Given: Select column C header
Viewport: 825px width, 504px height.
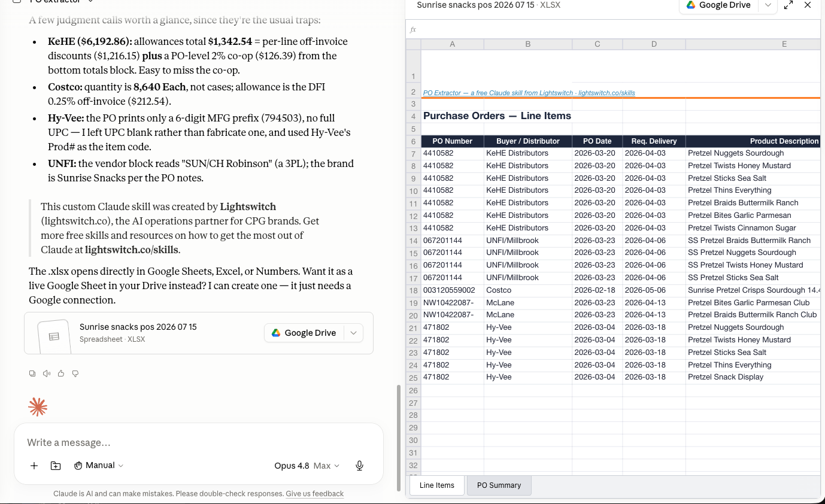Looking at the screenshot, I should (597, 44).
